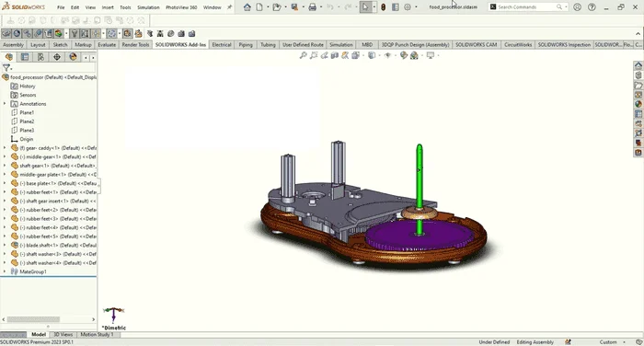Open the Insert menu
This screenshot has width=644, height=346.
click(108, 7)
